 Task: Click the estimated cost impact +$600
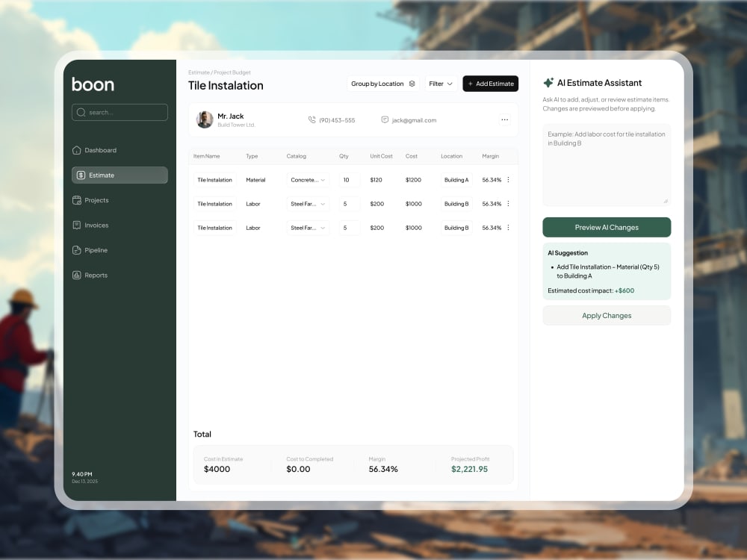(x=624, y=290)
